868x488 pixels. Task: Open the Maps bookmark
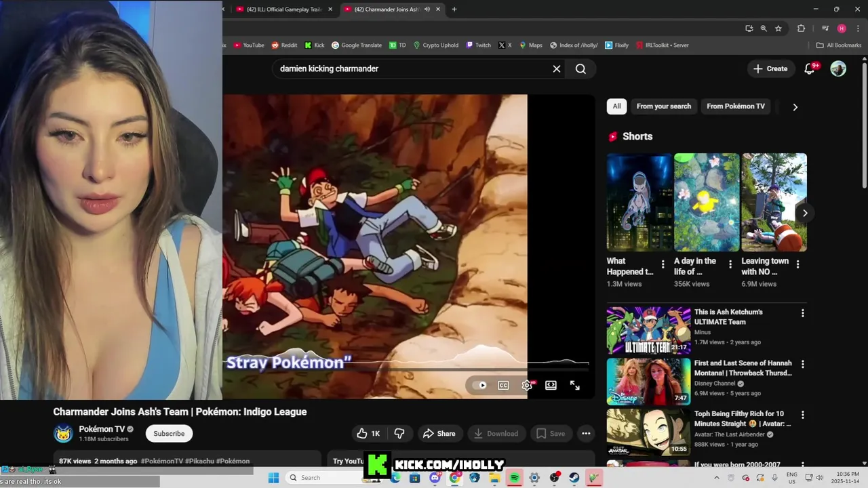530,45
